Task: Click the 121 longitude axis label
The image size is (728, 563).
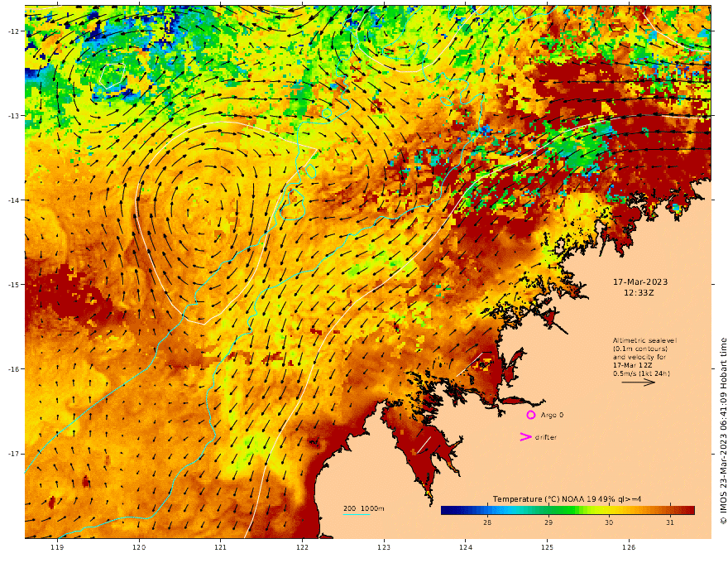Action: pyautogui.click(x=221, y=547)
